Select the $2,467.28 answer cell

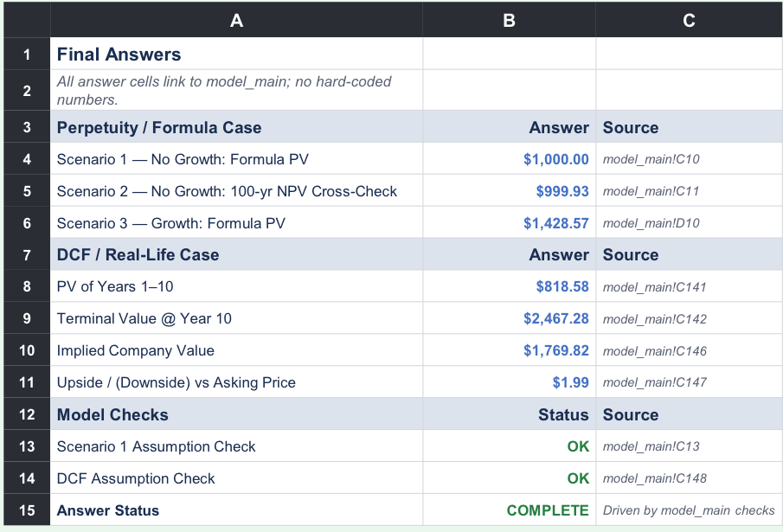tap(509, 318)
